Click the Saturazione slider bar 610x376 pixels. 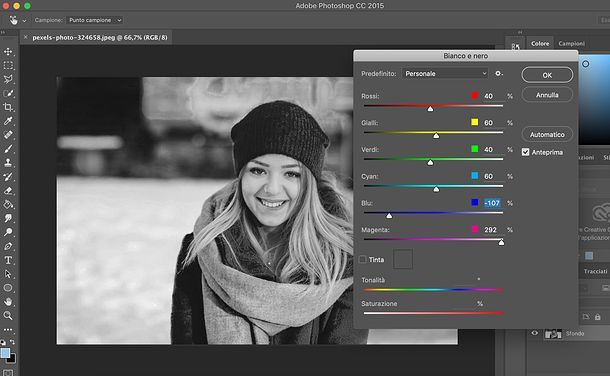(433, 313)
